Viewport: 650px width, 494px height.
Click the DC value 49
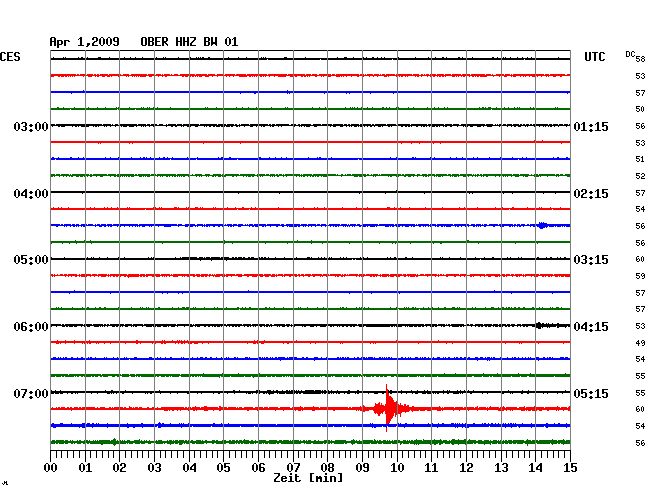[x=640, y=343]
